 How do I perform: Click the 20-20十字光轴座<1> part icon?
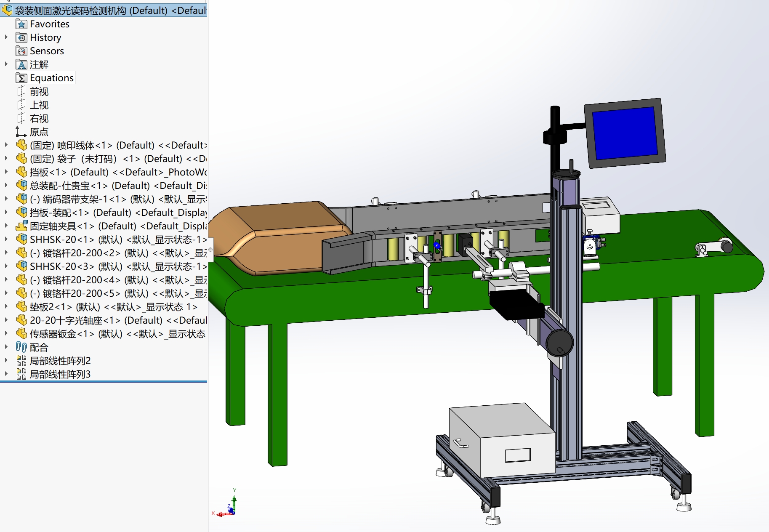pyautogui.click(x=21, y=320)
